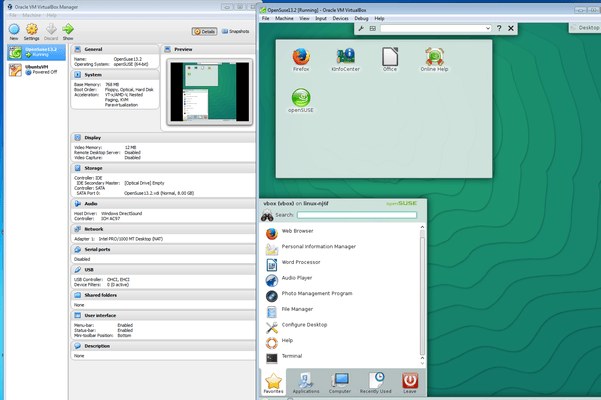Open Debug menu in VM window

coord(361,18)
